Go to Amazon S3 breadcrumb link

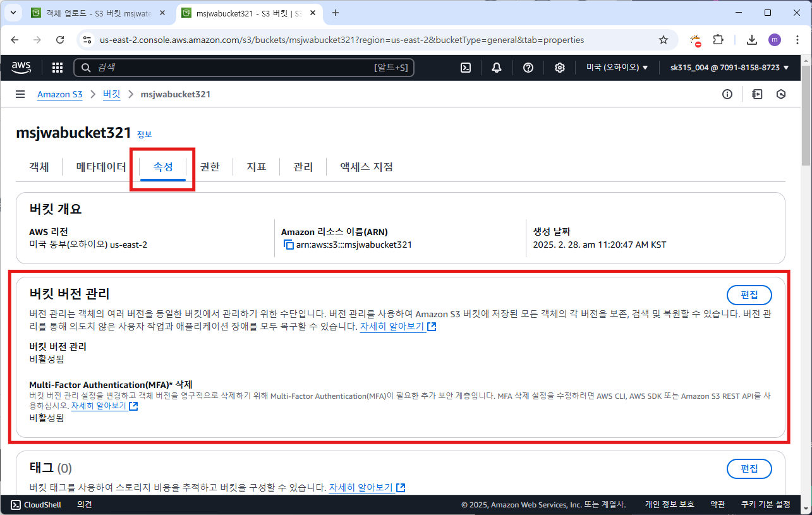(60, 94)
